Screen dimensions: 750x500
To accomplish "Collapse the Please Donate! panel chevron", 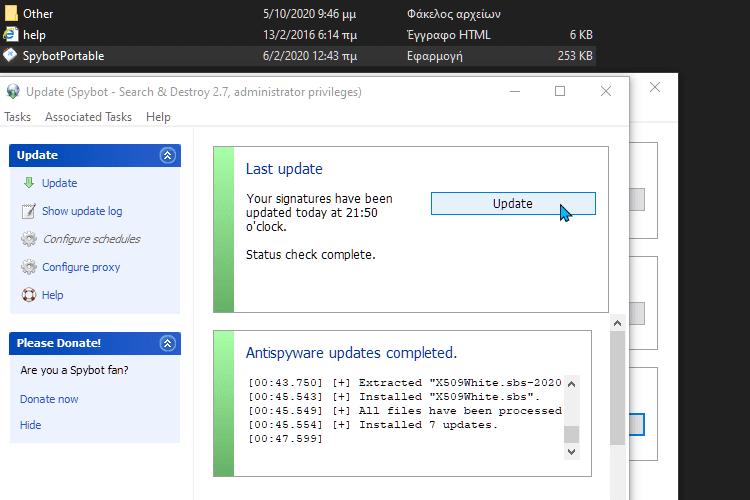I will 167,343.
